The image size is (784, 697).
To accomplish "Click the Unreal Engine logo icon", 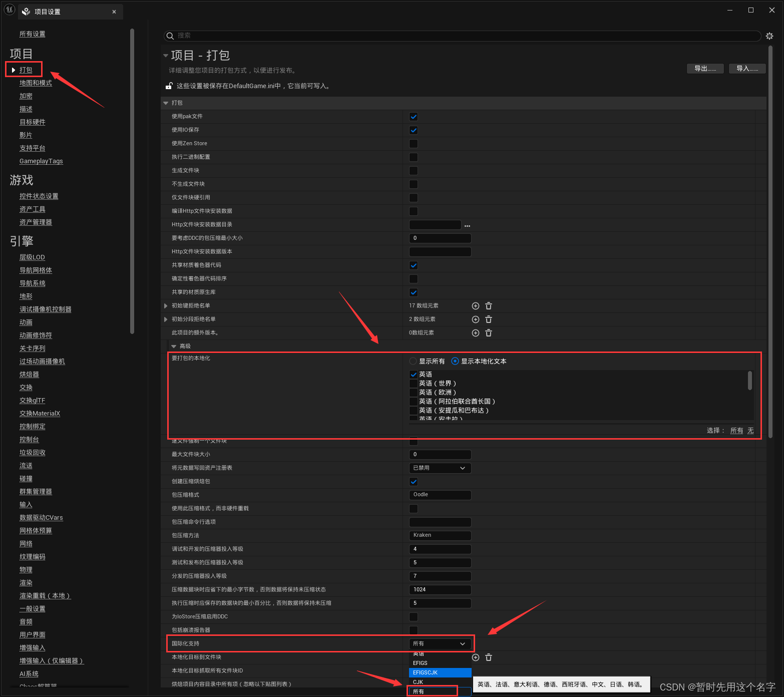I will [x=10, y=10].
